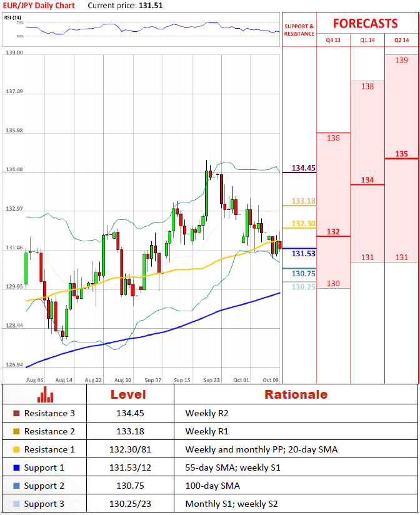420x515 pixels.
Task: Click the Support 3 light-blue color swatch
Action: click(x=16, y=504)
